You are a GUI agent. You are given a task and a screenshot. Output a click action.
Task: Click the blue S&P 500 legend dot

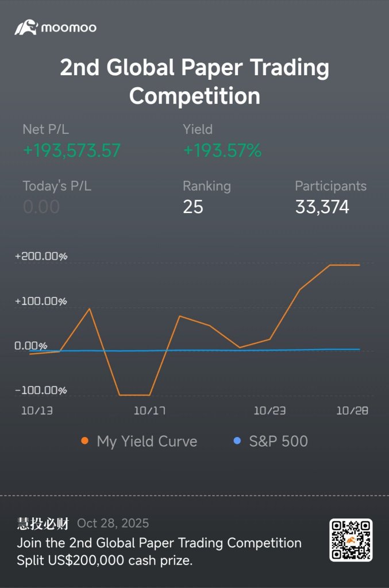pyautogui.click(x=237, y=440)
